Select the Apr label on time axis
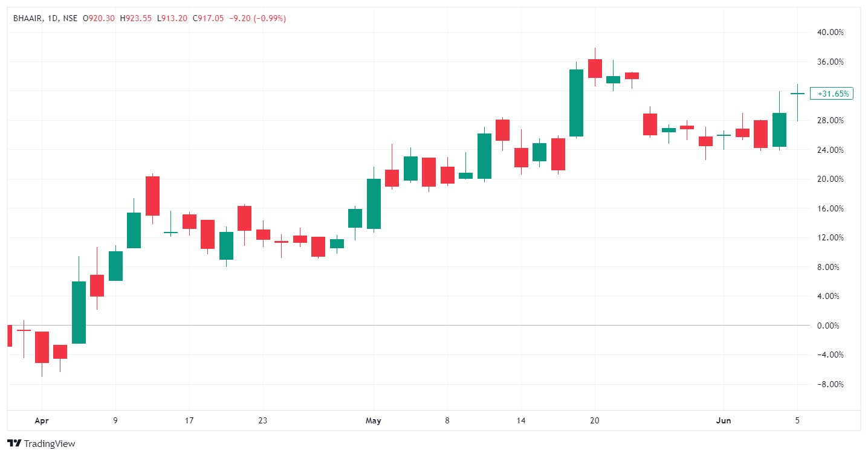The image size is (868, 456). (42, 420)
